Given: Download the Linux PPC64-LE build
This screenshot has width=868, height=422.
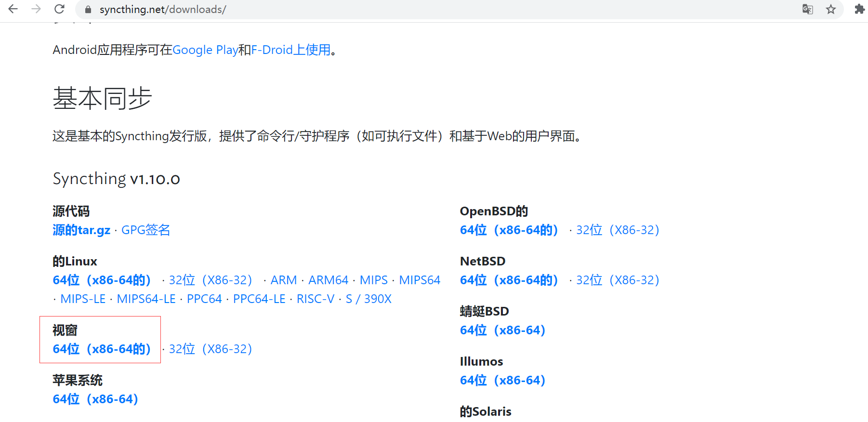Looking at the screenshot, I should coord(259,299).
